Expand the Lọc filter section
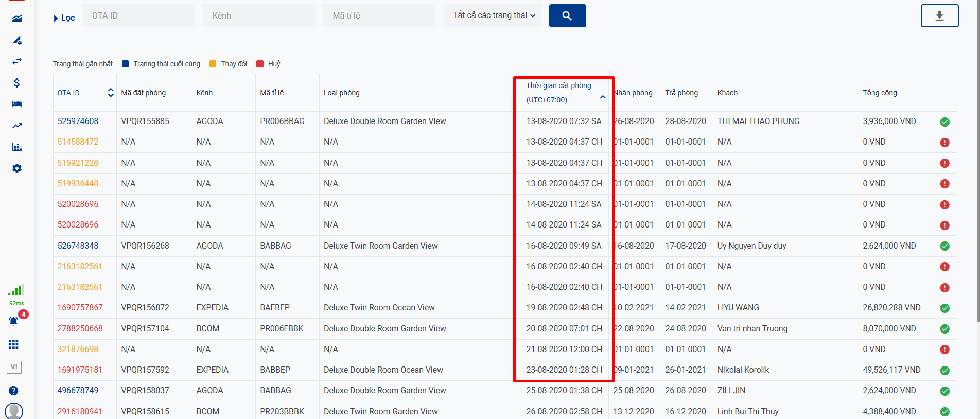 coord(64,18)
